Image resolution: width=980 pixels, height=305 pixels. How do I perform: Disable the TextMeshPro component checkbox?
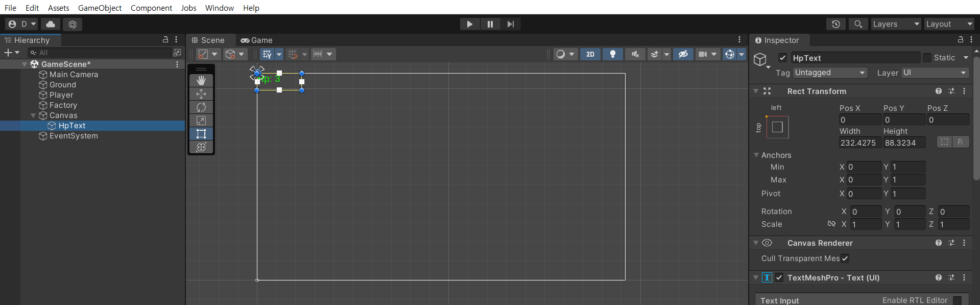click(x=779, y=277)
